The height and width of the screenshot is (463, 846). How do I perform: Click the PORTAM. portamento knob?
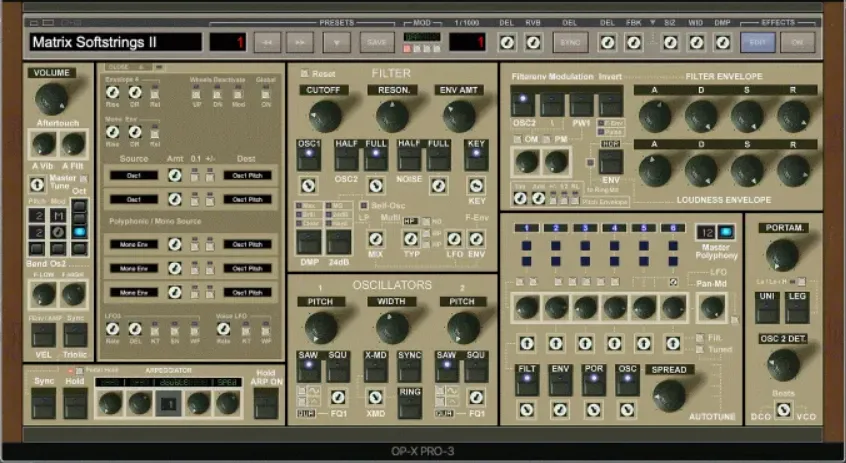(x=782, y=255)
